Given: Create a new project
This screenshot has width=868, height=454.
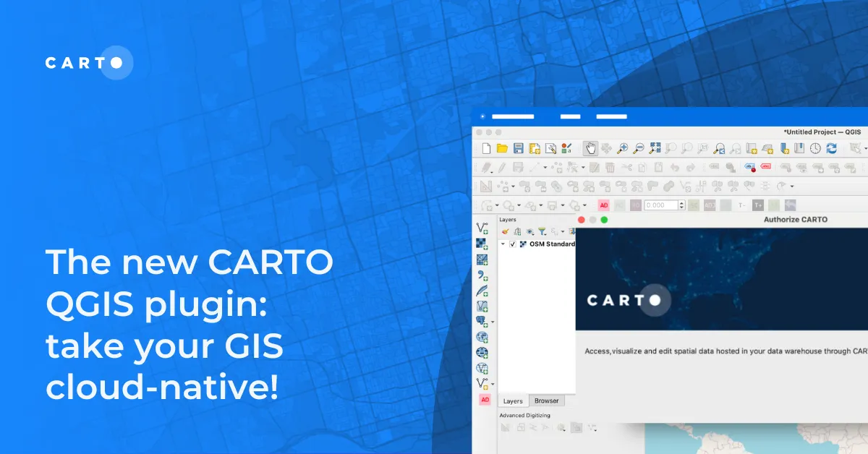Looking at the screenshot, I should coord(487,148).
